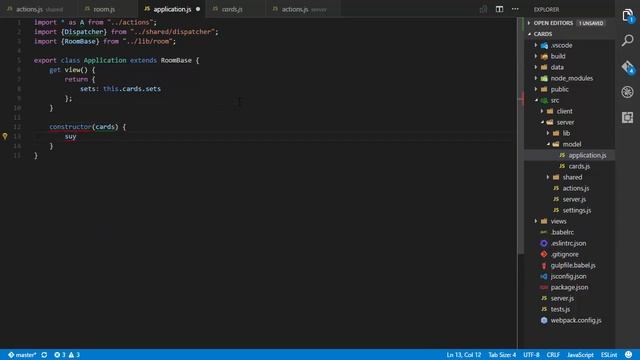Click the word constructor on line 12
This screenshot has width=640, height=360.
point(70,127)
